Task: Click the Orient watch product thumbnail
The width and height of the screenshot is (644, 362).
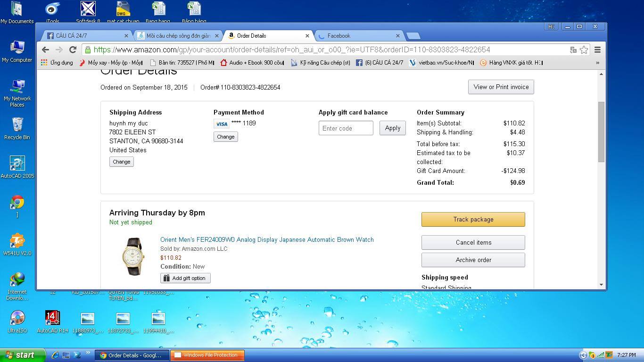Action: [133, 256]
